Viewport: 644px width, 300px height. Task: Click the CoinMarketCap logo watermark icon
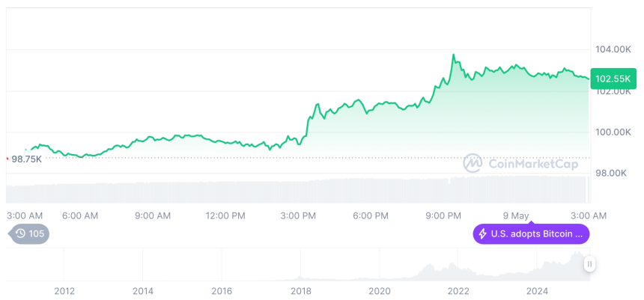[472, 162]
